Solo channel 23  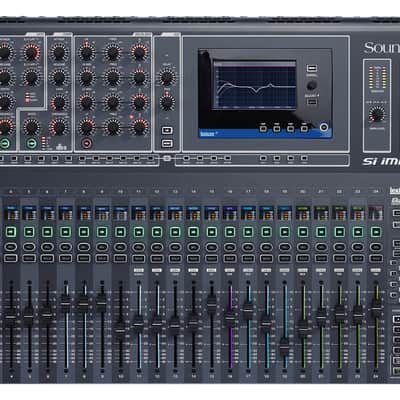click(358, 248)
